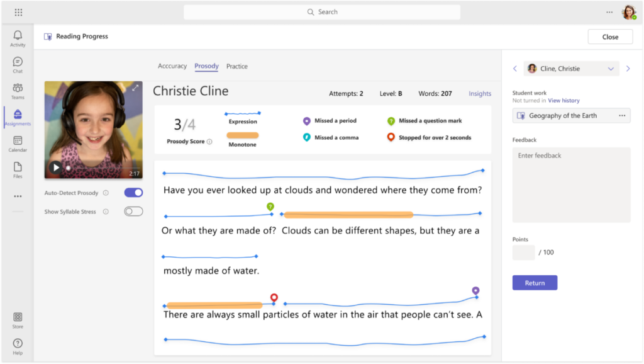Enable Show Syllable Stress
The height and width of the screenshot is (364, 644).
[x=133, y=211]
